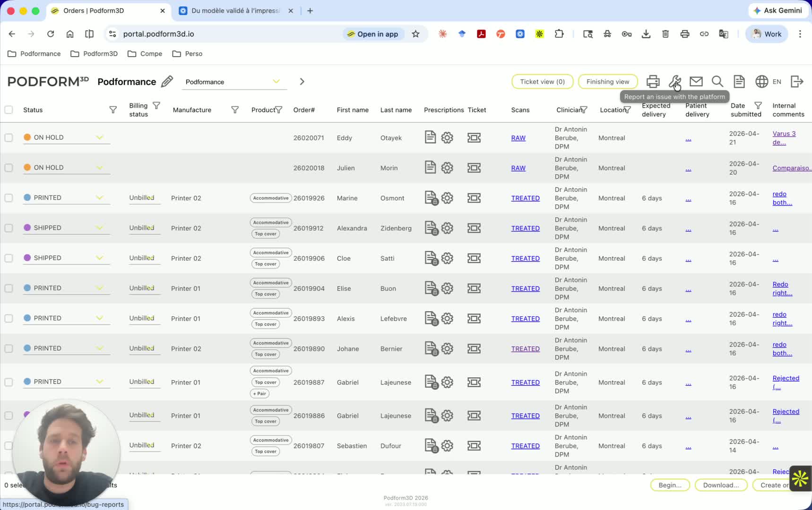Screen dimensions: 812x510
Task: Select the Eddy Otayek order checkbox
Action: coord(9,137)
